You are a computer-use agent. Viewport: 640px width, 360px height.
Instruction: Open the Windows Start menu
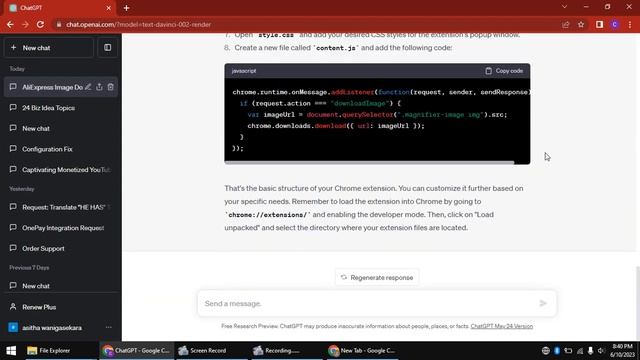pyautogui.click(x=11, y=350)
